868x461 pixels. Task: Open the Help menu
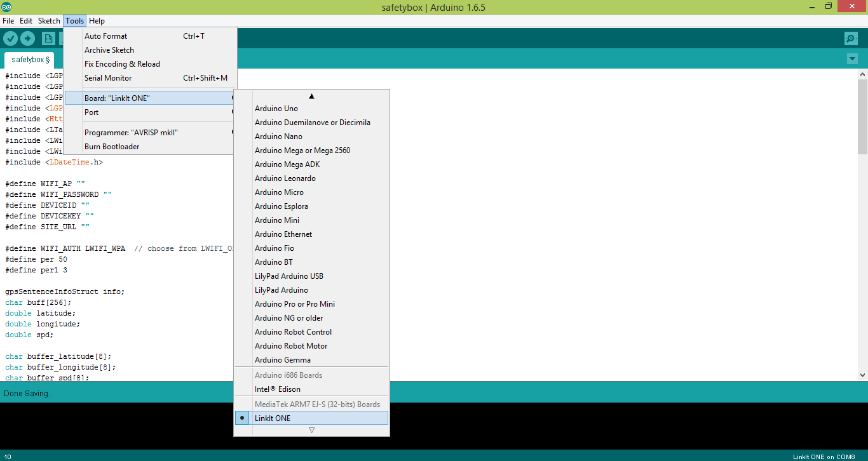click(97, 21)
